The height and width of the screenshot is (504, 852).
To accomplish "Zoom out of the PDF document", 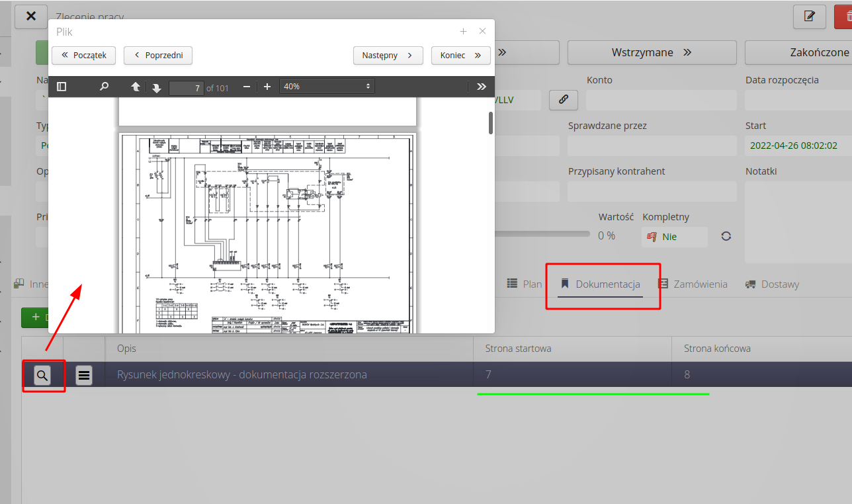I will tap(247, 87).
